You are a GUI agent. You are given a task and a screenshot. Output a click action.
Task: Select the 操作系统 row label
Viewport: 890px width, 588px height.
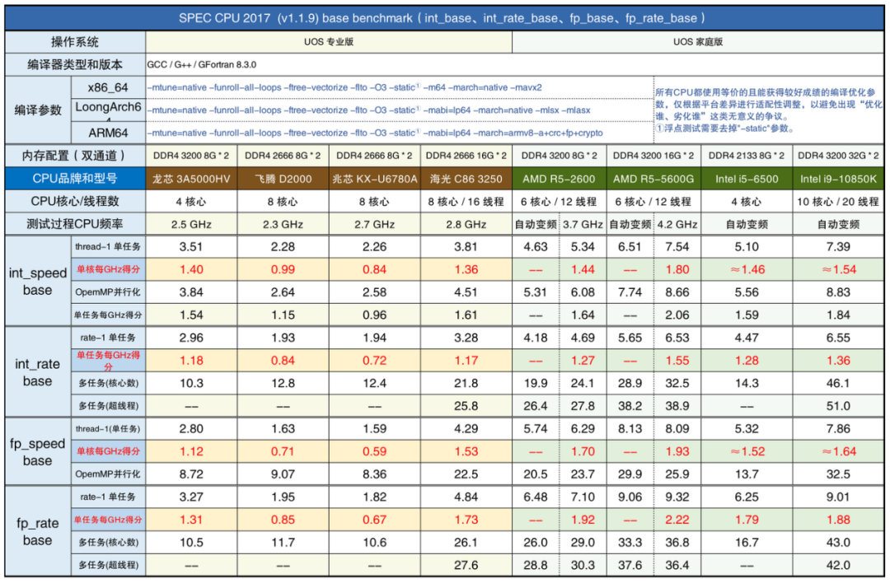tap(74, 42)
